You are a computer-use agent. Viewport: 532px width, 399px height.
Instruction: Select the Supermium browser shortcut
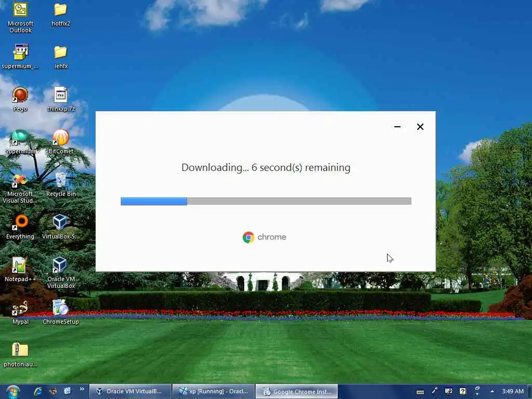(x=20, y=142)
